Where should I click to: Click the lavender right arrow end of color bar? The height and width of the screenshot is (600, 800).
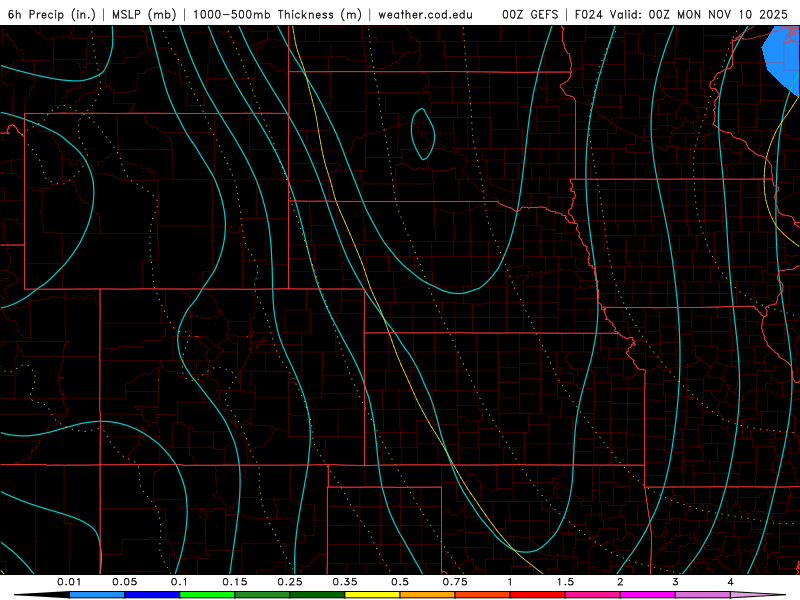coord(758,595)
